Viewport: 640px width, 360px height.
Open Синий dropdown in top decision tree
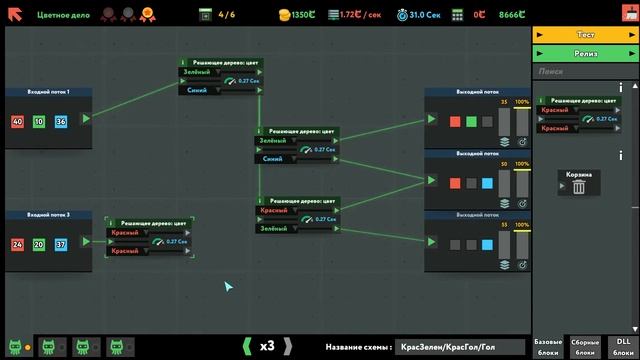pos(201,90)
